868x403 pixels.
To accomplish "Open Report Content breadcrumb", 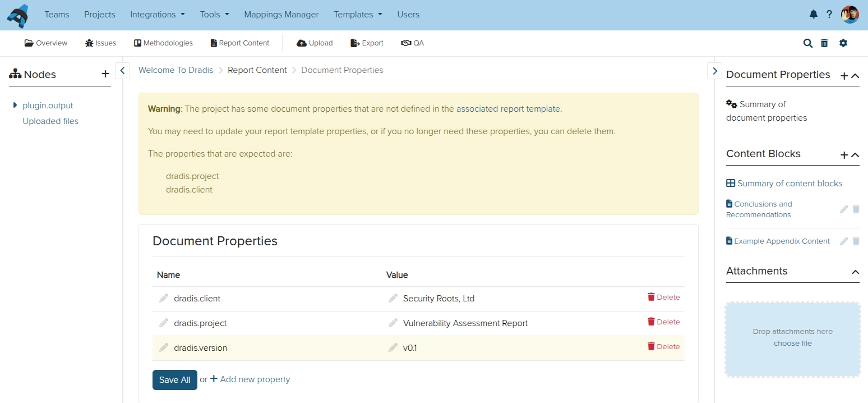I will click(x=257, y=70).
